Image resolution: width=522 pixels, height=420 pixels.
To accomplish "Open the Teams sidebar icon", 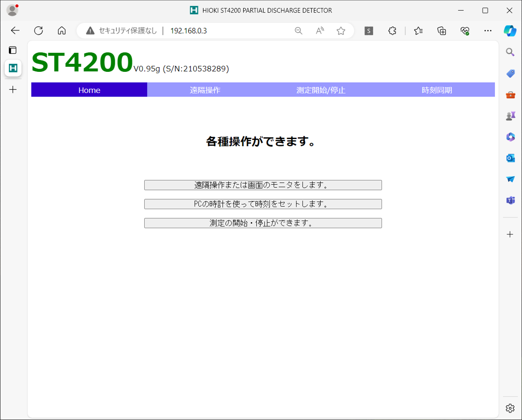I will coord(510,200).
